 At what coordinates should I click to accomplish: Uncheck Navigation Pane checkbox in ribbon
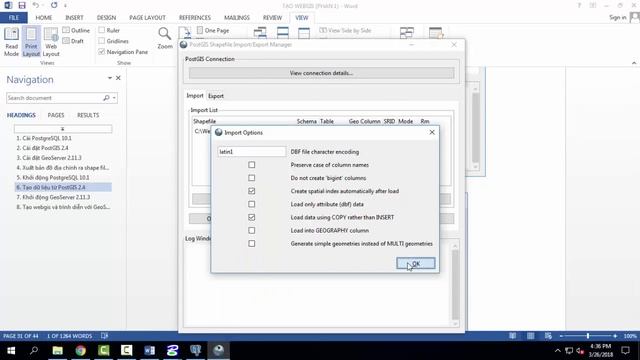tap(102, 52)
